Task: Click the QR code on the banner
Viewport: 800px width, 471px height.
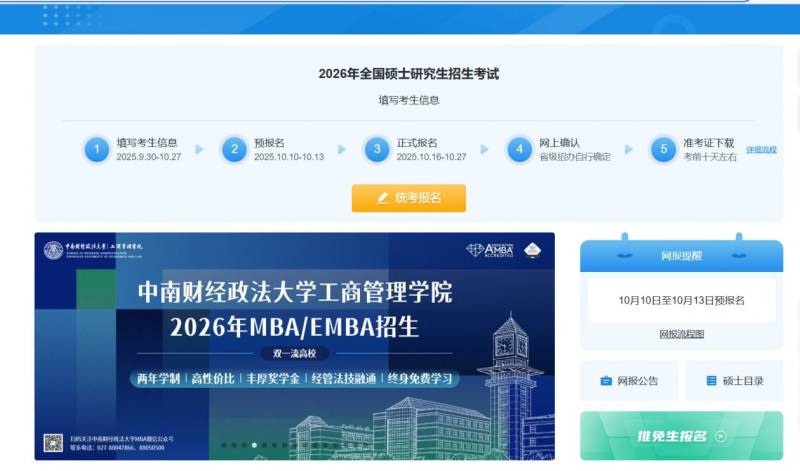Action: 53,443
